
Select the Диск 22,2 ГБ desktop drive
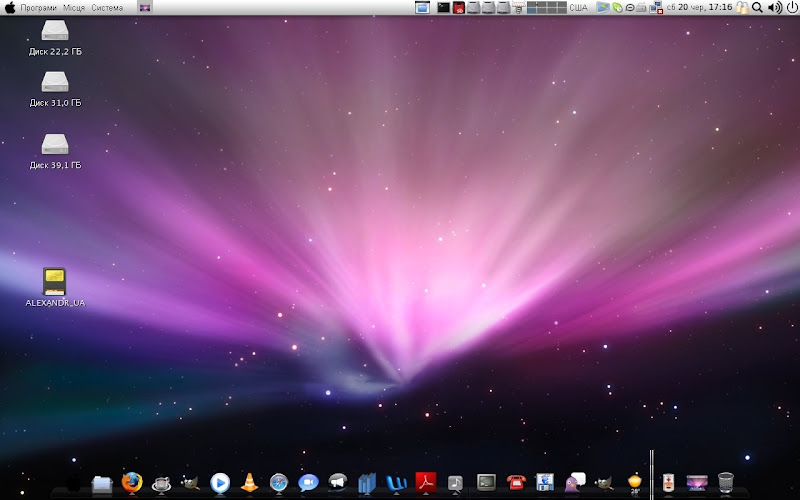point(55,37)
